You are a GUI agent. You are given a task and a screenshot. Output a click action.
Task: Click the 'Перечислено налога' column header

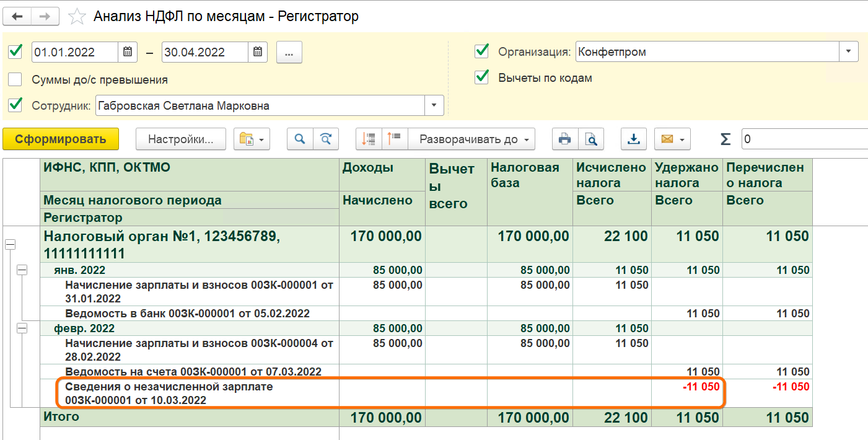pyautogui.click(x=768, y=175)
